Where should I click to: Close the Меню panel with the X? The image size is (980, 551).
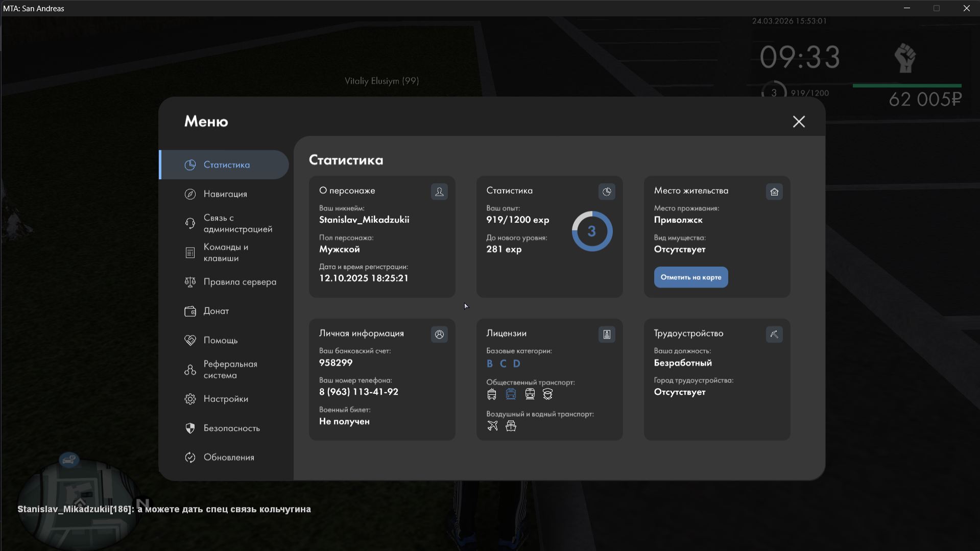point(799,122)
